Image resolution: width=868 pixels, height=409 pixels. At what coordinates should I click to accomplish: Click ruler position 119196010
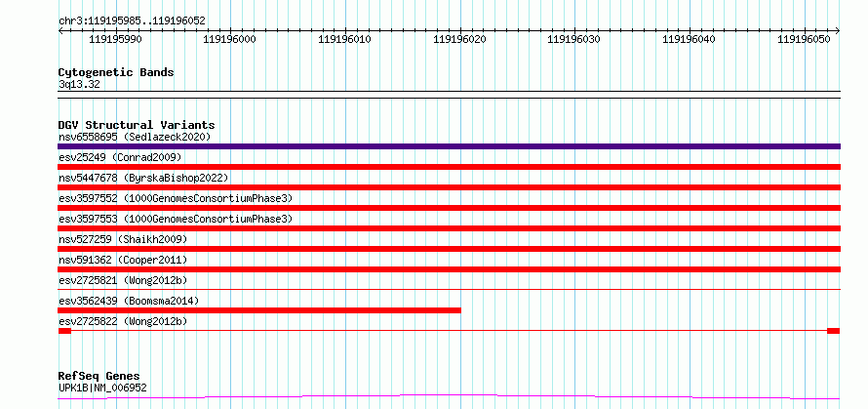345,39
